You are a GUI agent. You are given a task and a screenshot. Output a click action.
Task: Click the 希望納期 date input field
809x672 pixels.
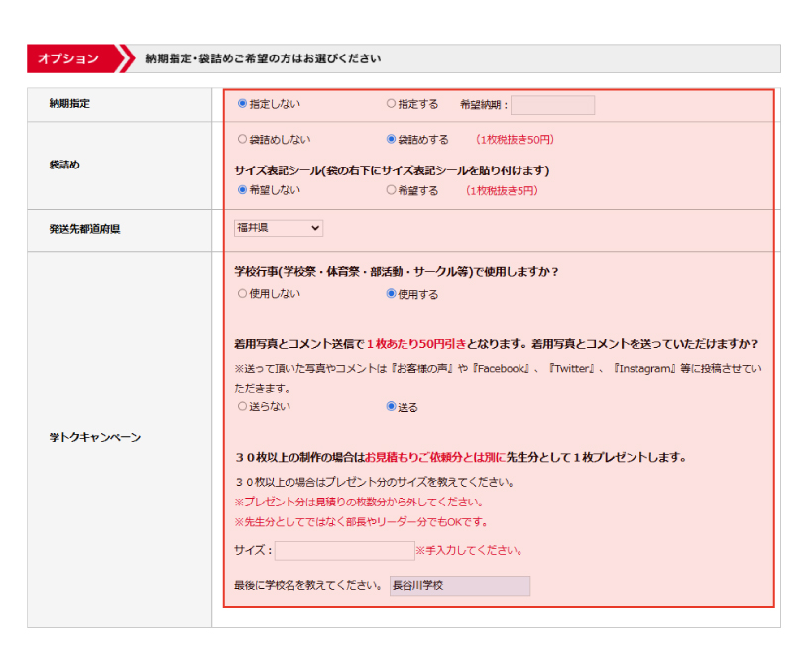552,105
